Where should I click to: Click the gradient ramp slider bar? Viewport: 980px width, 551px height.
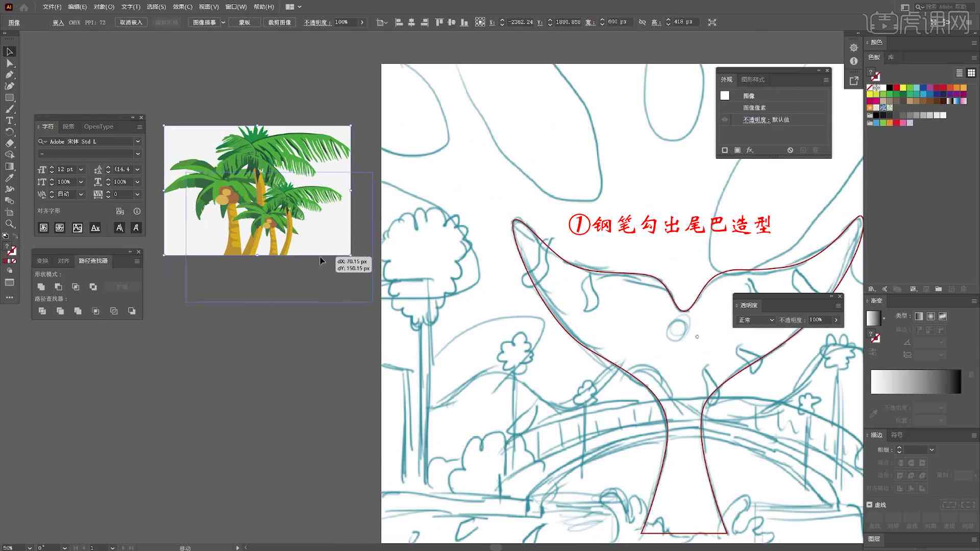(x=916, y=382)
